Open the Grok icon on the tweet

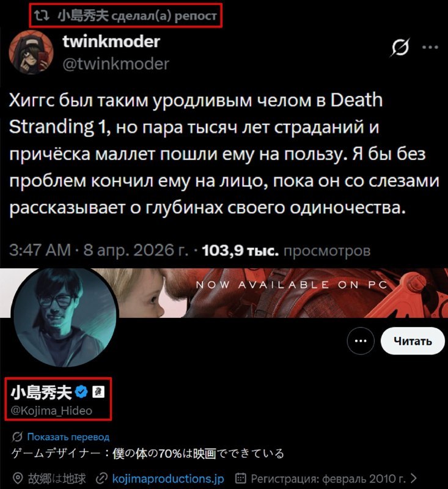coord(400,48)
